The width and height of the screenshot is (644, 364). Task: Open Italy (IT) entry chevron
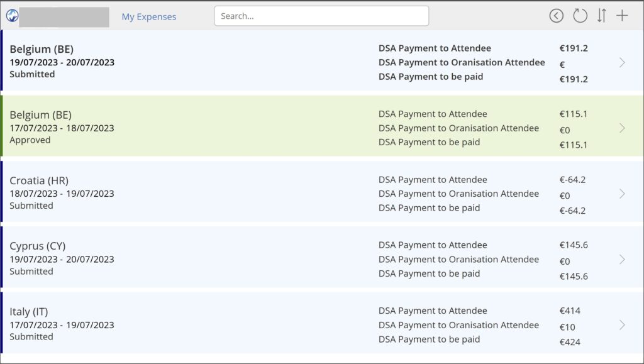622,325
